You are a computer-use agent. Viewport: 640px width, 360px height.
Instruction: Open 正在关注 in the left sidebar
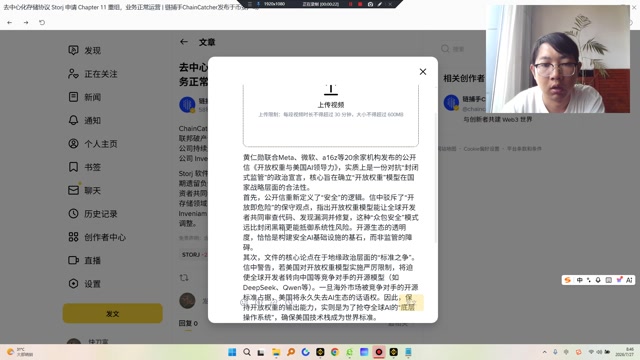coord(92,74)
